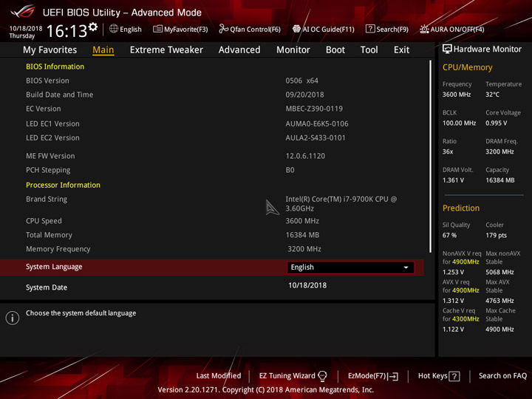Viewport: 532px width, 399px height.
Task: Open Search(F9)
Action: tap(392, 30)
